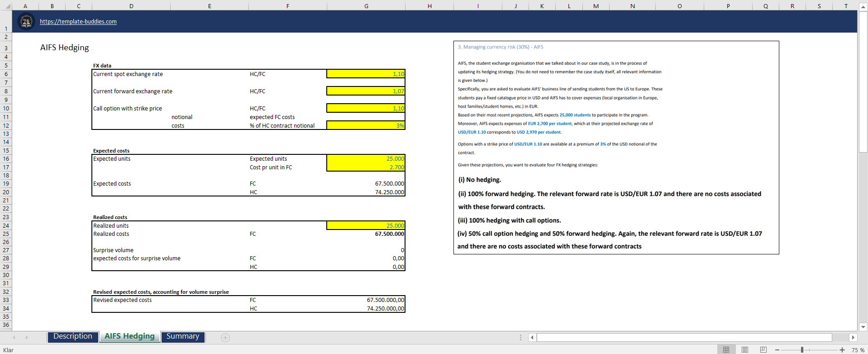
Task: Click the vertical scrollbar thumb
Action: coord(863,82)
